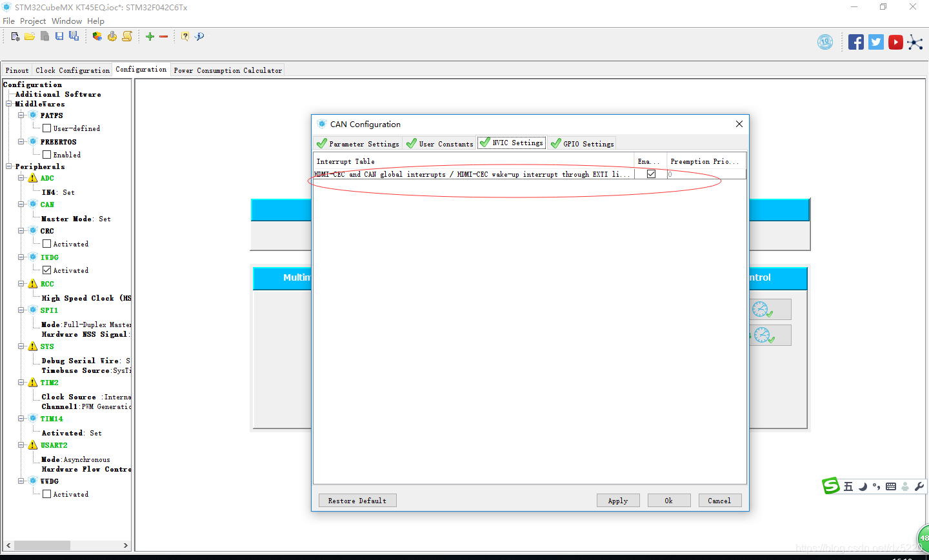Click the Sogou wrench settings icon
The image size is (929, 560).
point(919,486)
